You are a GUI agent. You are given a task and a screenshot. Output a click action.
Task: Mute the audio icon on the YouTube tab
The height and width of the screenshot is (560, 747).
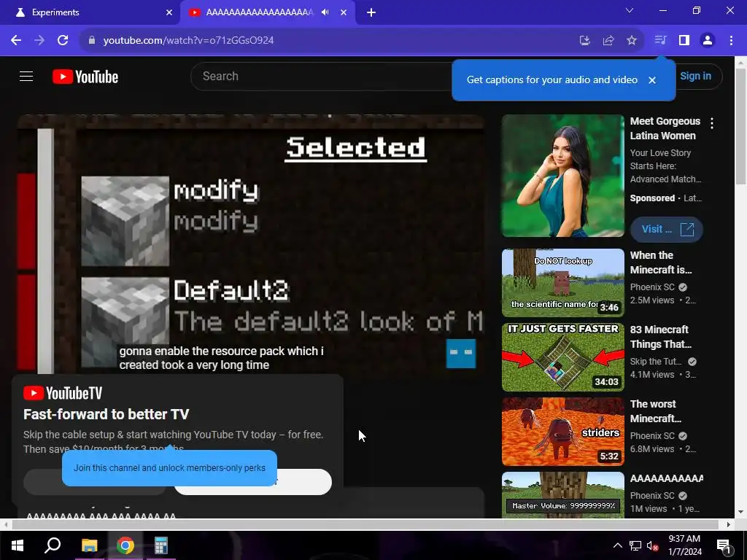[325, 12]
